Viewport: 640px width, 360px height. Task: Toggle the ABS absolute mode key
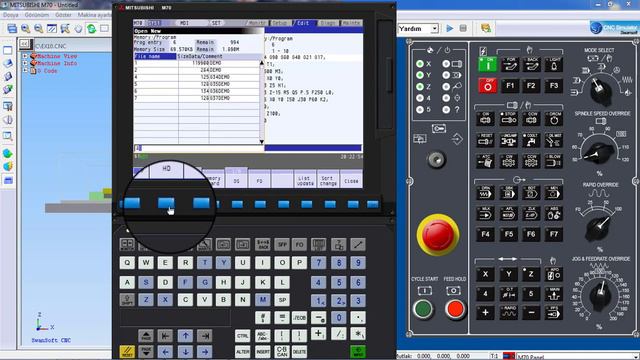pos(553,213)
